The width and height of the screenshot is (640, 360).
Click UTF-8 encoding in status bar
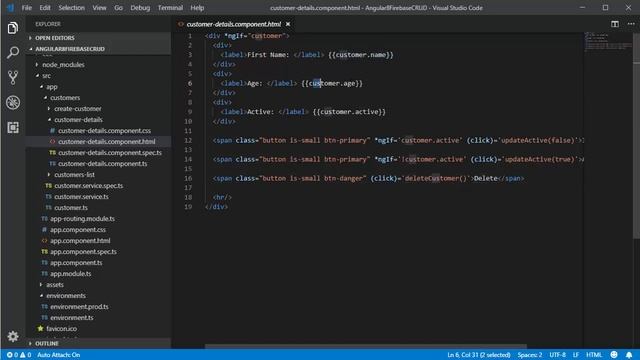coord(557,355)
